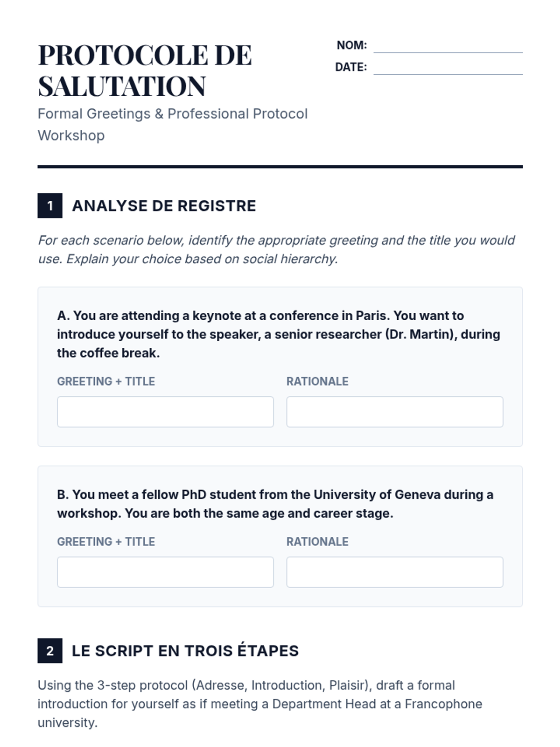Click the italic section 1 instructions
560x747 pixels.
(x=276, y=249)
